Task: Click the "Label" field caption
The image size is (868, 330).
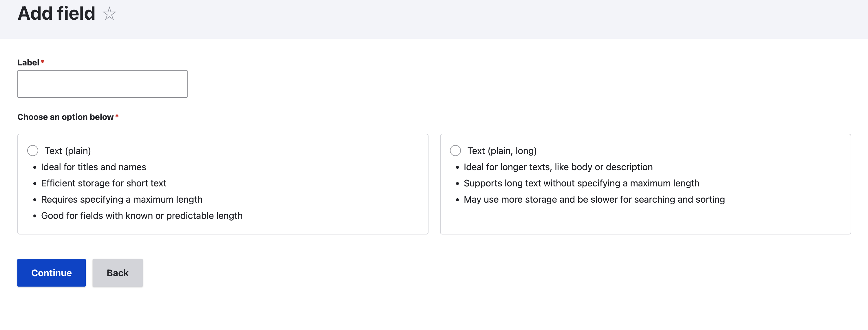Action: coord(28,63)
